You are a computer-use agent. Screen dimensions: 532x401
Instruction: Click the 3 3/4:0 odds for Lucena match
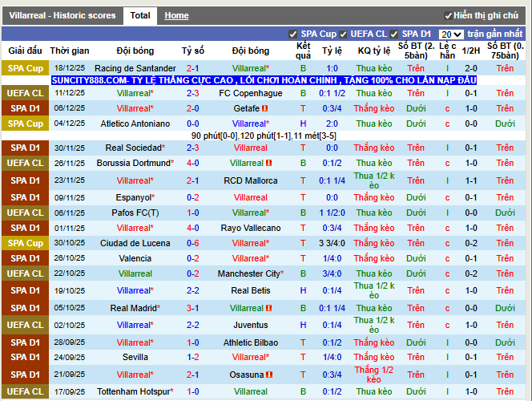332,243
